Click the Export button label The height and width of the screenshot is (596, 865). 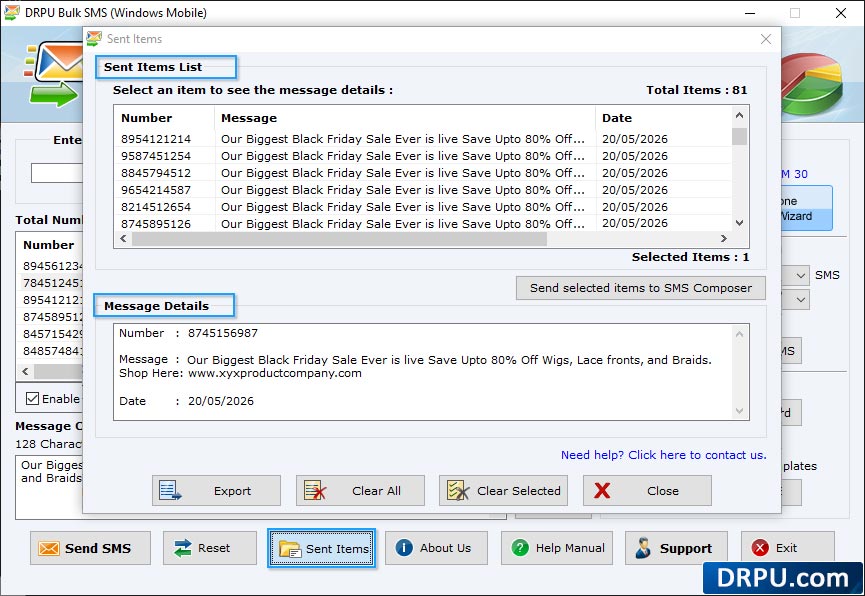pos(232,491)
